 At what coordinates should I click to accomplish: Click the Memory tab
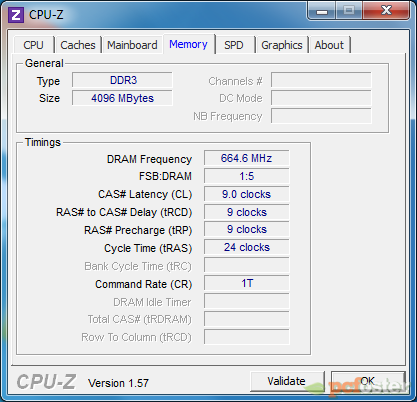click(x=188, y=44)
